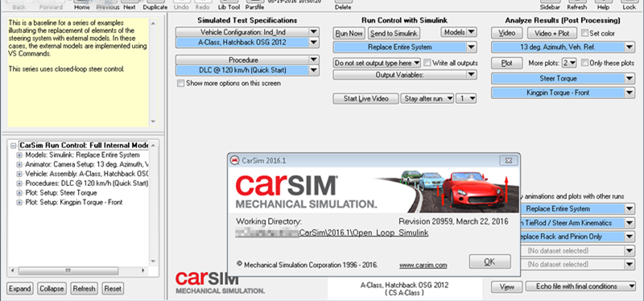This screenshot has height=301, width=644.
Task: Select the Plot: Setup: Steer Torque tree row
Action: coord(61,193)
